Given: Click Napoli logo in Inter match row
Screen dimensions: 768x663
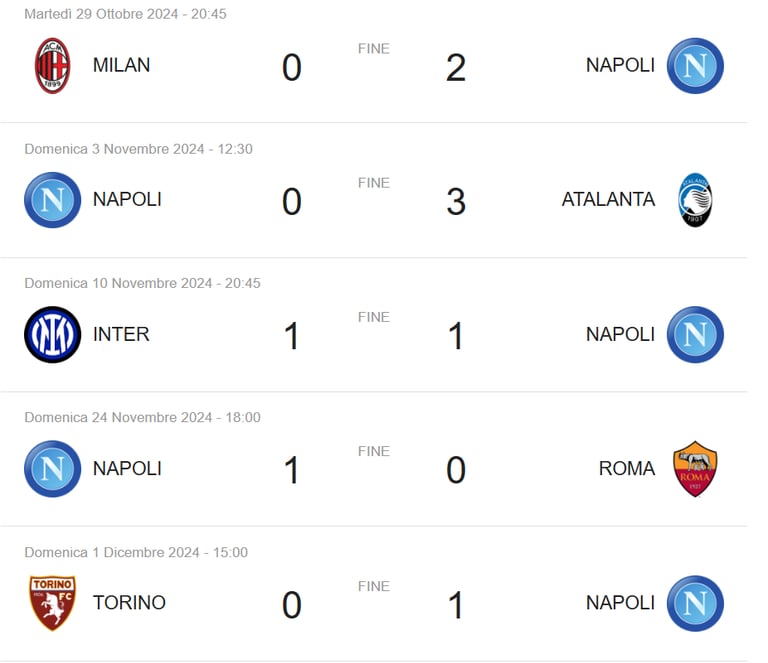Looking at the screenshot, I should (x=695, y=334).
